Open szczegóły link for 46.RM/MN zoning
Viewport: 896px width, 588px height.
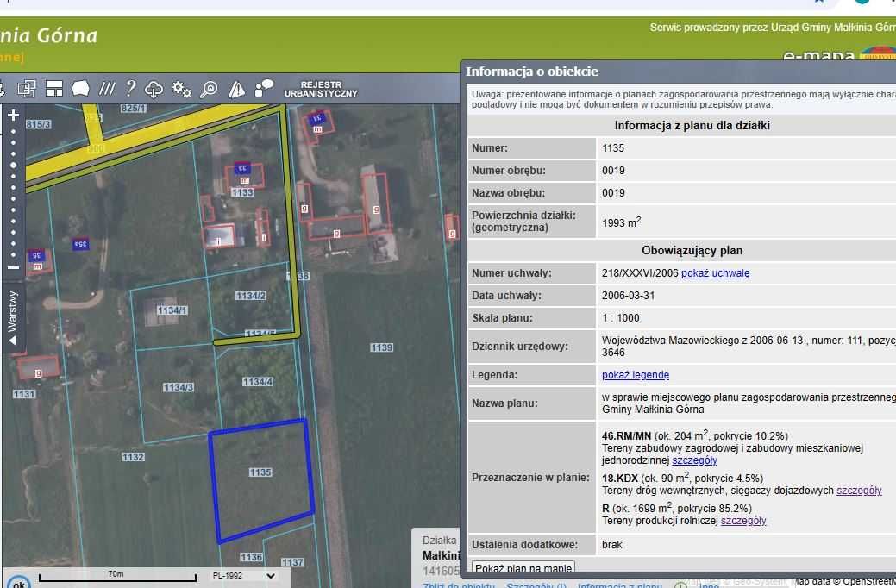coord(694,460)
